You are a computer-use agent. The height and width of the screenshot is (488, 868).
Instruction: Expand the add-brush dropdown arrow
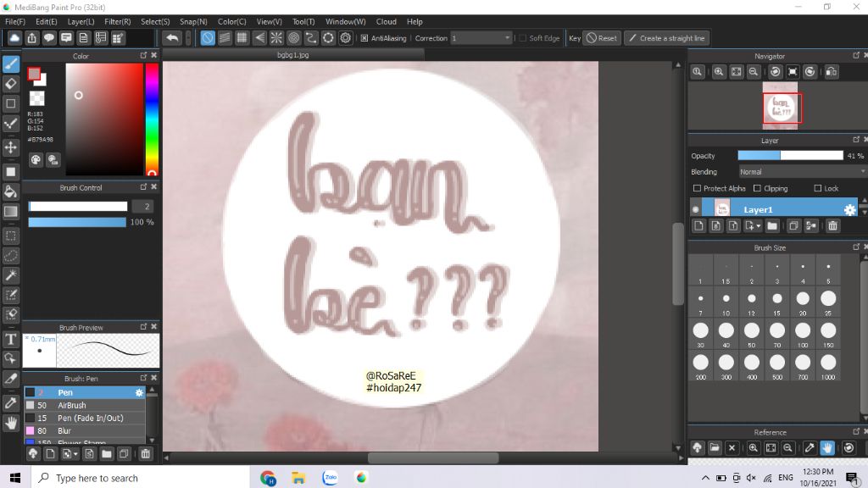pyautogui.click(x=75, y=454)
